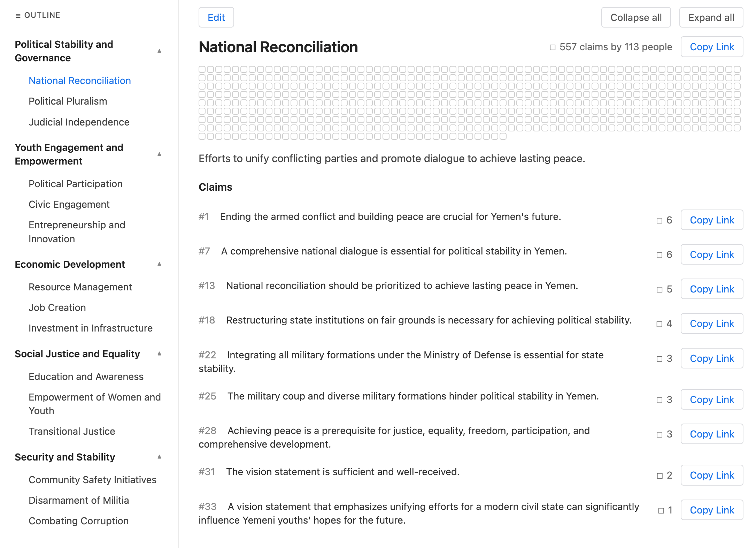Click the square icon beside claim #13 count
Screen dimensions: 756x548
(x=659, y=289)
